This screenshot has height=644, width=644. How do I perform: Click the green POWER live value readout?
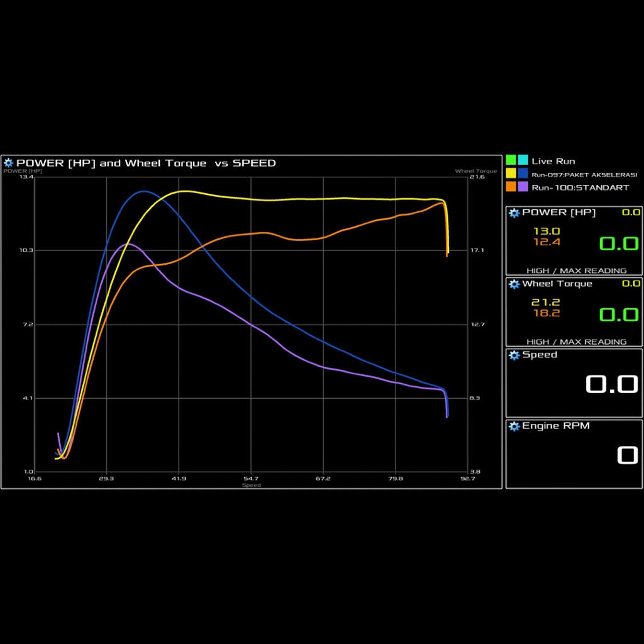pyautogui.click(x=618, y=244)
